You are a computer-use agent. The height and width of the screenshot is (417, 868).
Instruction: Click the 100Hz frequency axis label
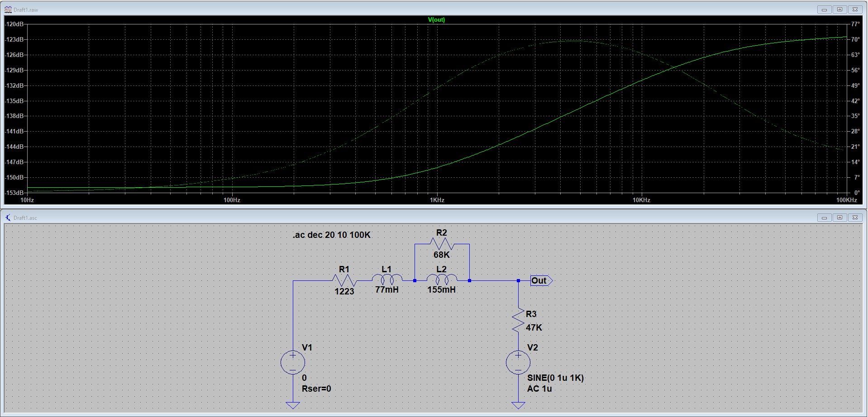click(x=232, y=200)
